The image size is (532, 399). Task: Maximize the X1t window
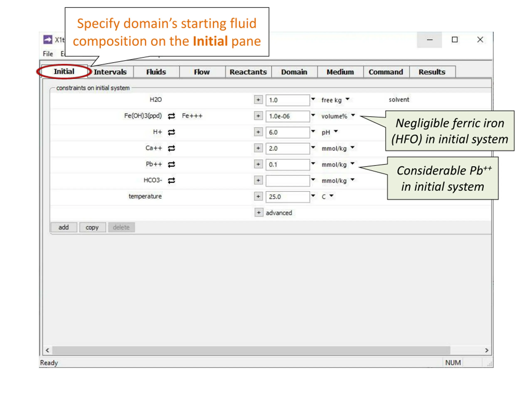[x=454, y=40]
